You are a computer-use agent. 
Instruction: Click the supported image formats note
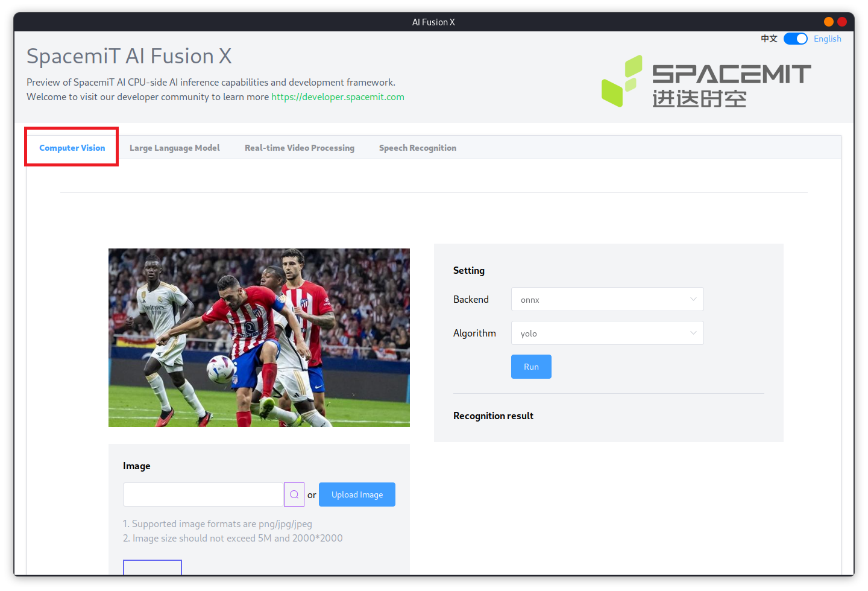coord(218,523)
